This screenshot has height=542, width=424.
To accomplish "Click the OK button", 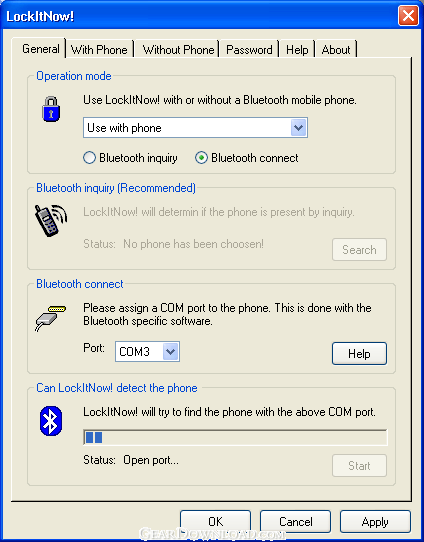I will (216, 521).
